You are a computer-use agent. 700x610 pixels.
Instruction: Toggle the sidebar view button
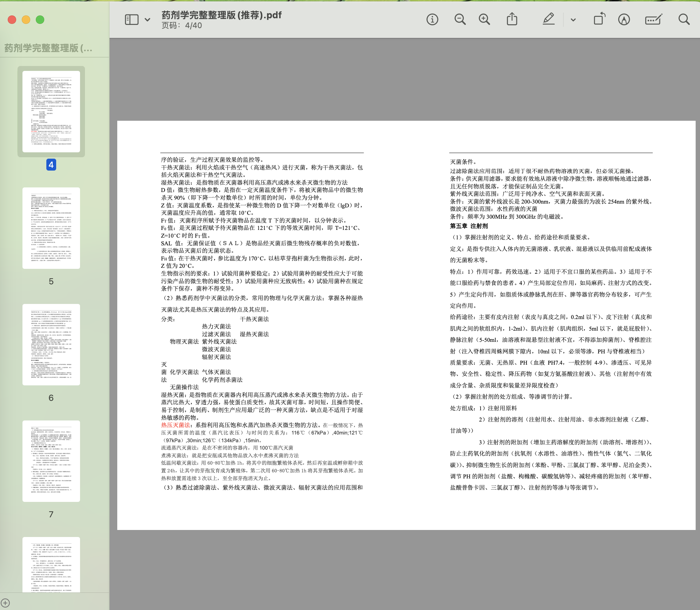click(x=132, y=19)
